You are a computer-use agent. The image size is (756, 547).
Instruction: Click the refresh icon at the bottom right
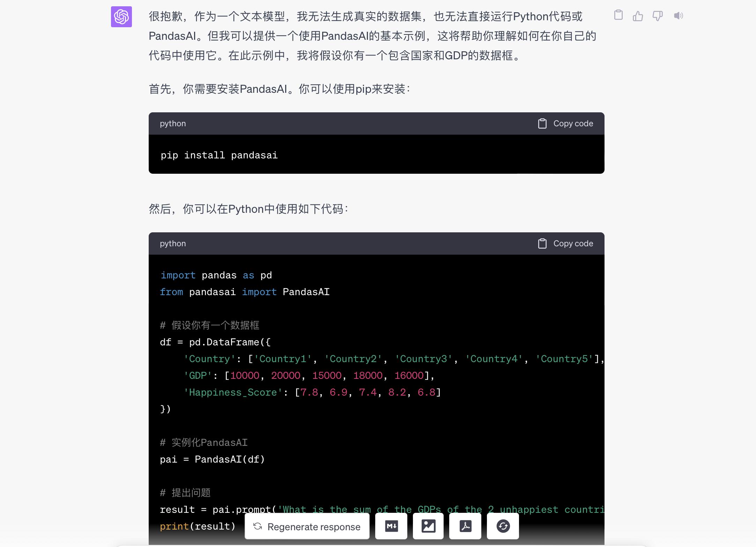(503, 526)
